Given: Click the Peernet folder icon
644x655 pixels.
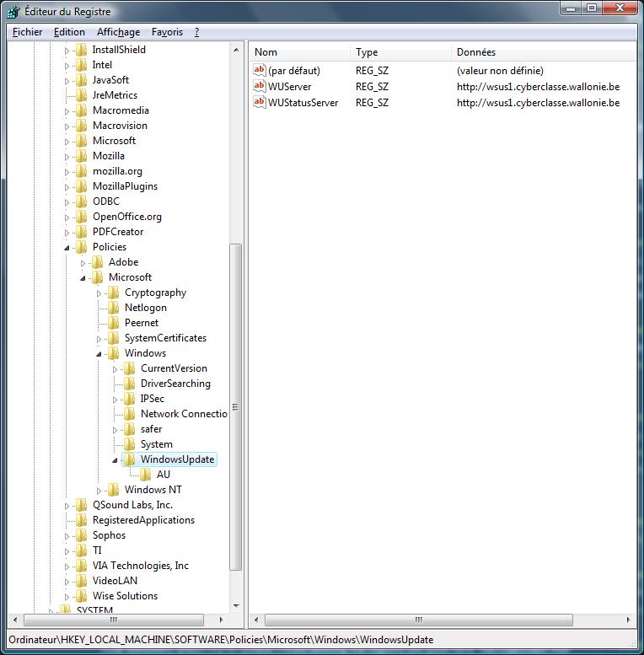Looking at the screenshot, I should (114, 323).
